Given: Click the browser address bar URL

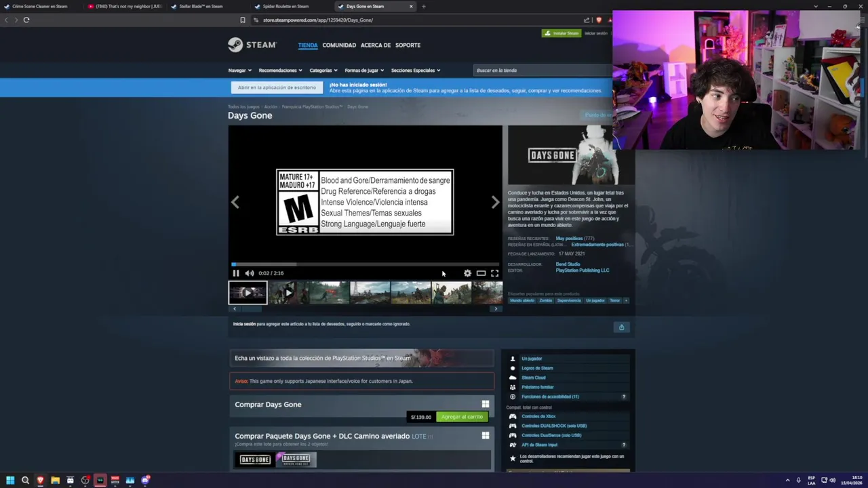Looking at the screenshot, I should click(318, 20).
